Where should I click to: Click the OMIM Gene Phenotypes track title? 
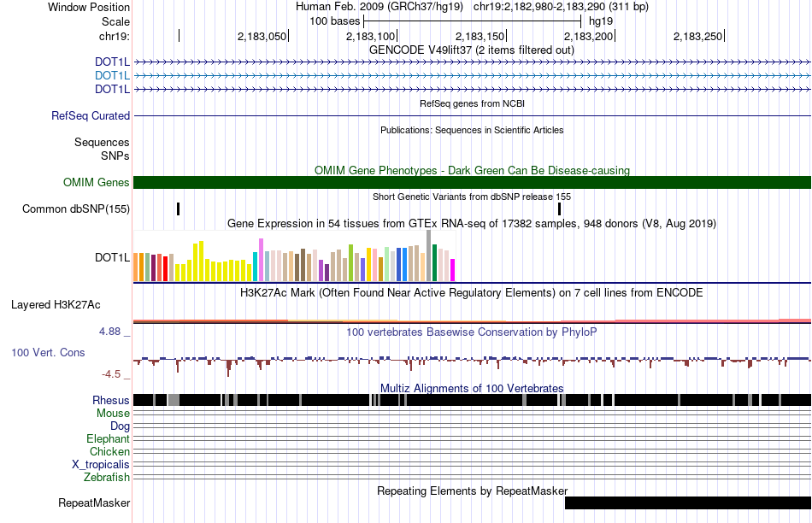click(472, 170)
